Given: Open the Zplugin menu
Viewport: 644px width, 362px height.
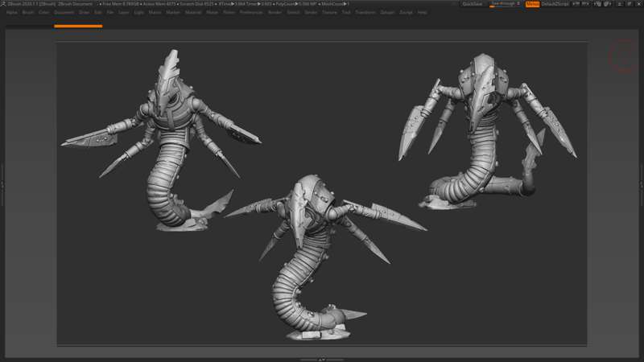Looking at the screenshot, I should [387, 13].
